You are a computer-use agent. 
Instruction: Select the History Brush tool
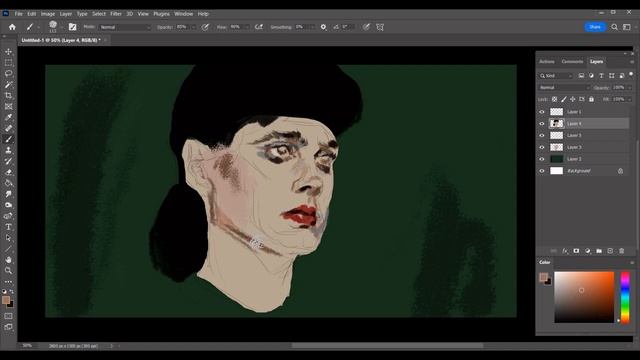pos(8,161)
